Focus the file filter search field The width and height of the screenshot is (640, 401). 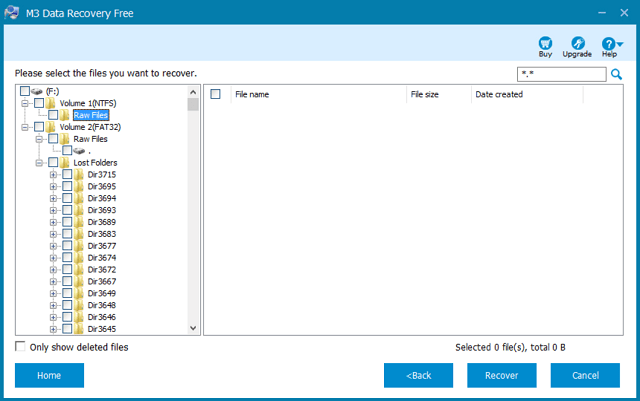coord(562,74)
